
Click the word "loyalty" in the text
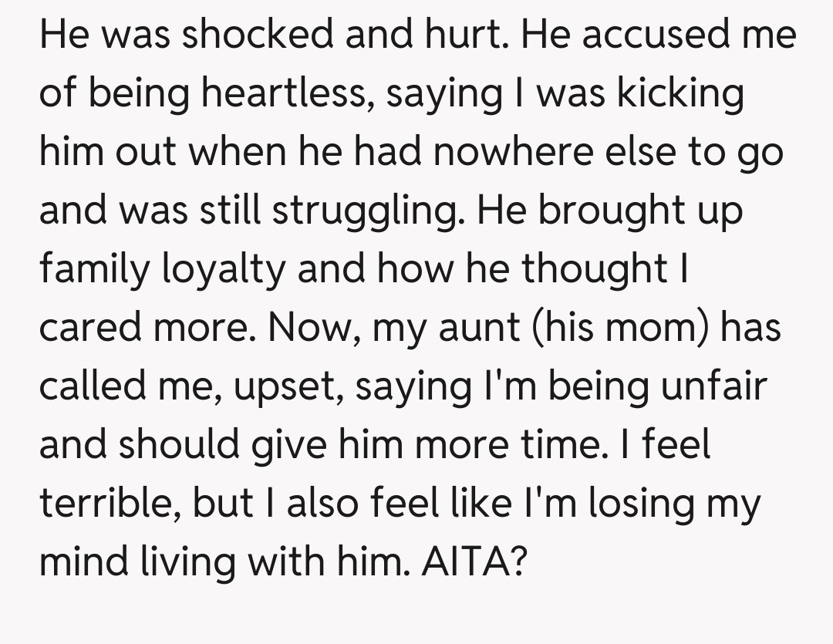pyautogui.click(x=232, y=269)
